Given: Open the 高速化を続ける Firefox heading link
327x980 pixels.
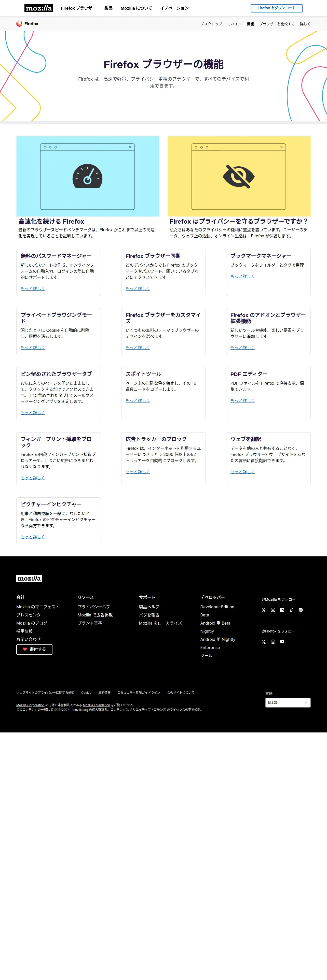Looking at the screenshot, I should click(51, 221).
